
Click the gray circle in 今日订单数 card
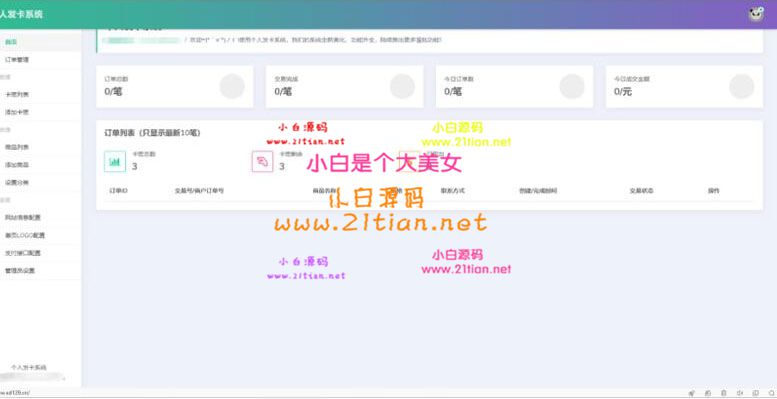(572, 86)
